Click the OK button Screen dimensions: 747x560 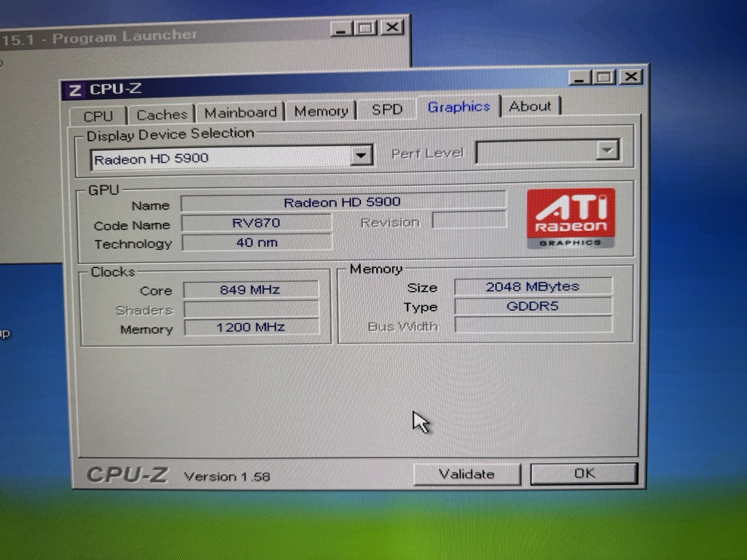(584, 473)
